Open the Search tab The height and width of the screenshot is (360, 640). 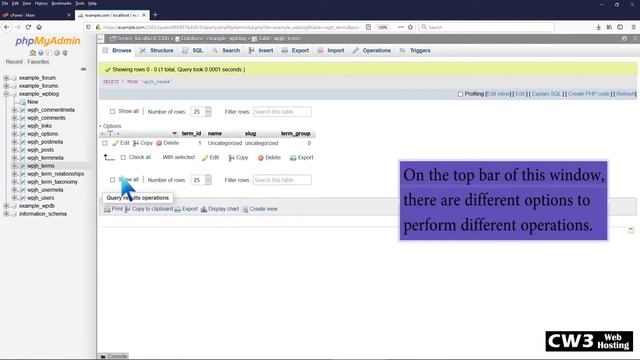tap(226, 51)
